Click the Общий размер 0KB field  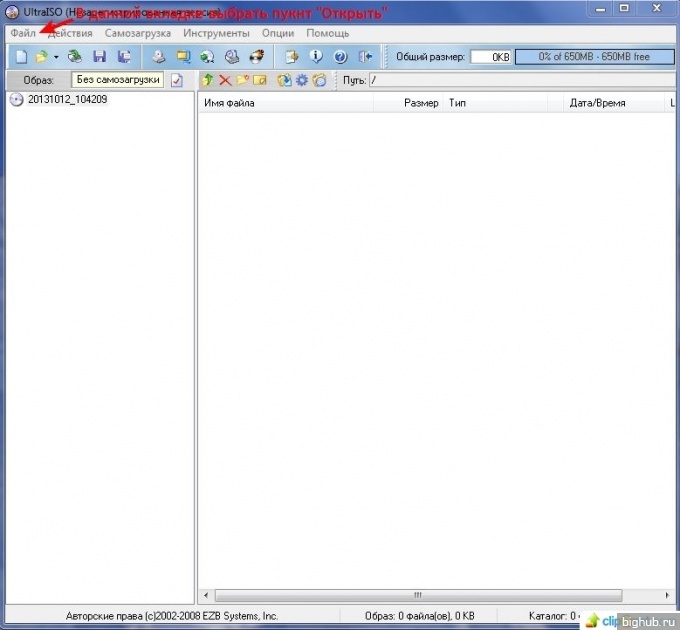click(491, 57)
